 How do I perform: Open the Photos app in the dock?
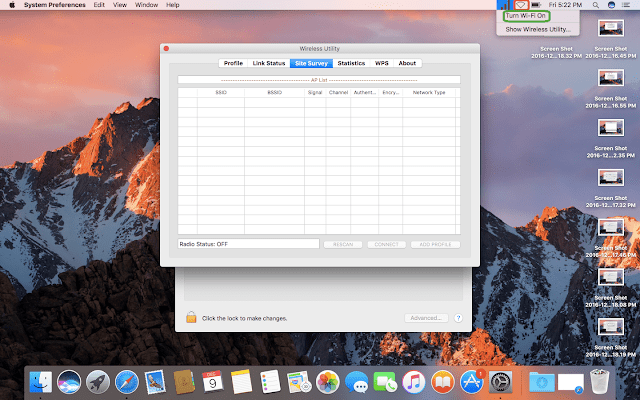328,381
